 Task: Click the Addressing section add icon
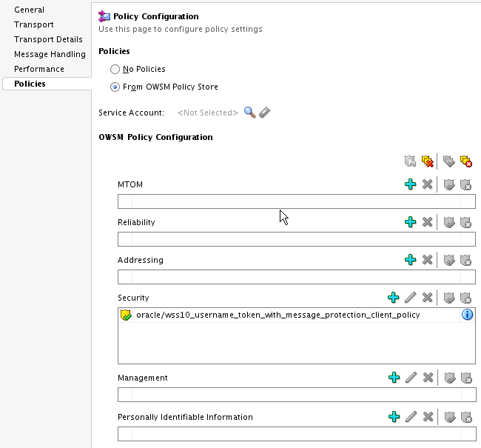coord(411,260)
